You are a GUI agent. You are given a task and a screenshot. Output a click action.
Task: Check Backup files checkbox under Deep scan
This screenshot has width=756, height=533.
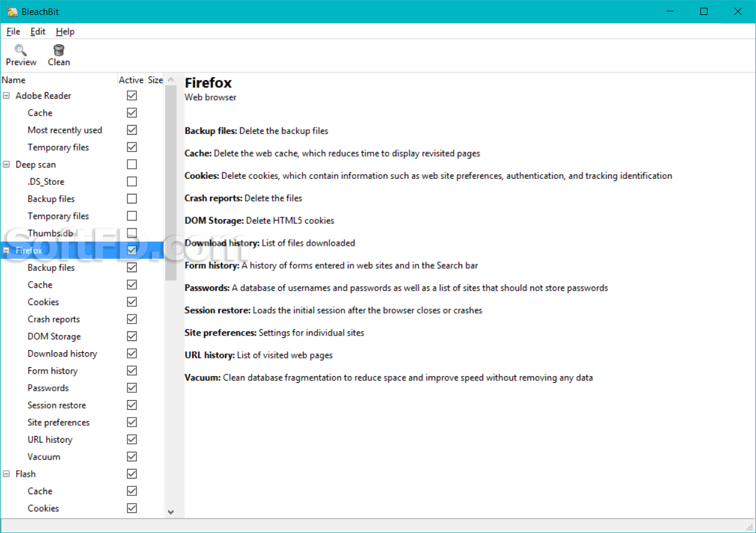click(132, 199)
